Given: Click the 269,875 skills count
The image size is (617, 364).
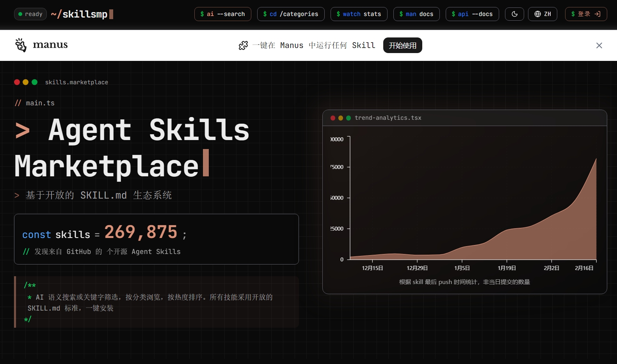Looking at the screenshot, I should coord(141,232).
